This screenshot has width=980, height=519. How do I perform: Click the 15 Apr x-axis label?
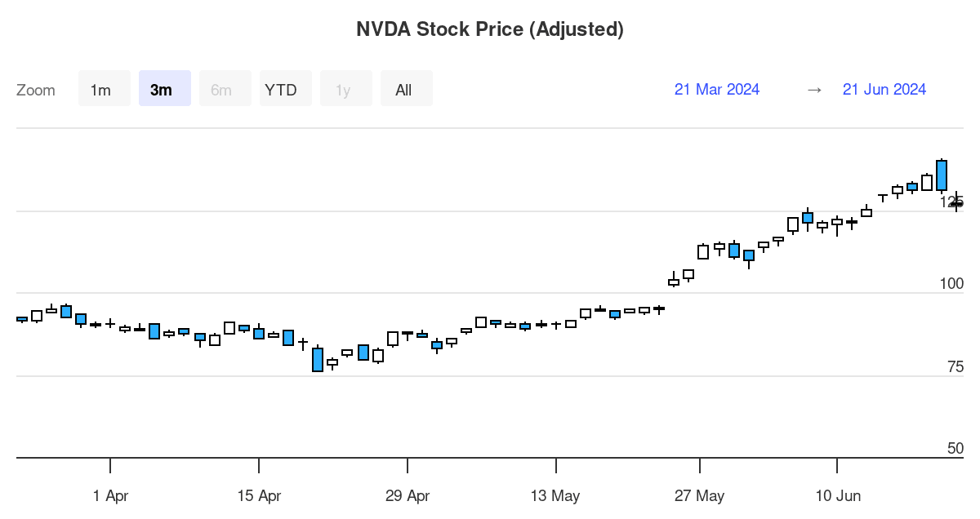(x=259, y=495)
